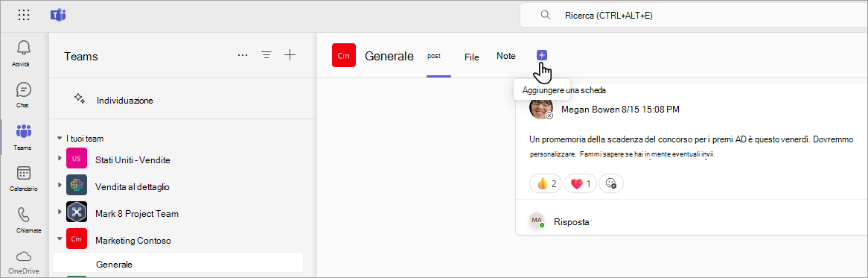Viewport: 868px width, 278px height.
Task: Select Mark 8 Project Team name
Action: (137, 213)
